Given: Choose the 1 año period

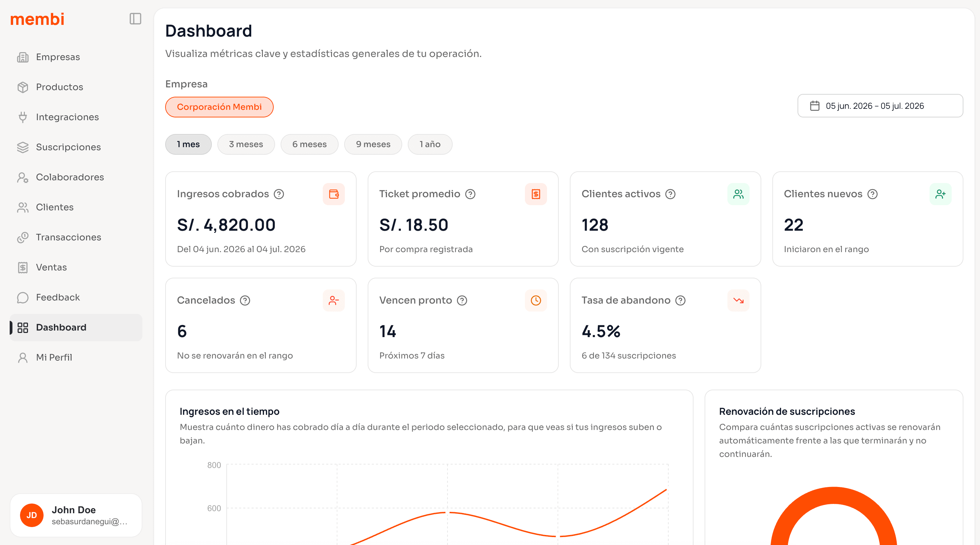Looking at the screenshot, I should pyautogui.click(x=430, y=144).
